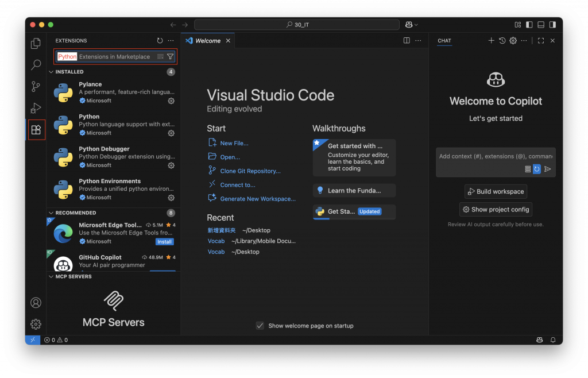Open the extensions filter menu
The width and height of the screenshot is (588, 378).
pyautogui.click(x=170, y=57)
